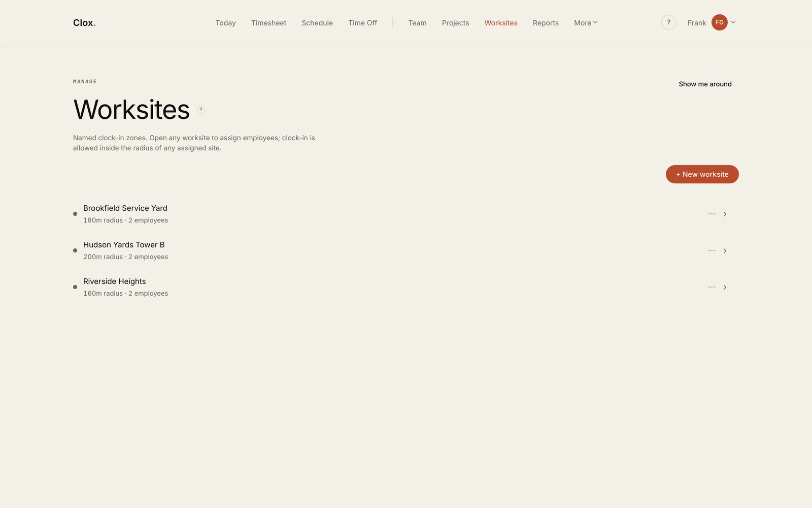812x508 pixels.
Task: Go to Projects
Action: pyautogui.click(x=455, y=23)
